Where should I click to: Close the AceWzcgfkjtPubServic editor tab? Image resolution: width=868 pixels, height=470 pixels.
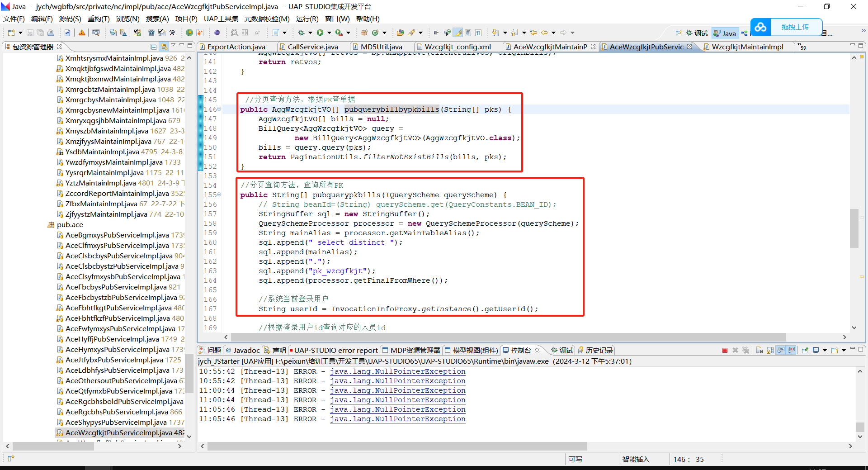(x=689, y=47)
